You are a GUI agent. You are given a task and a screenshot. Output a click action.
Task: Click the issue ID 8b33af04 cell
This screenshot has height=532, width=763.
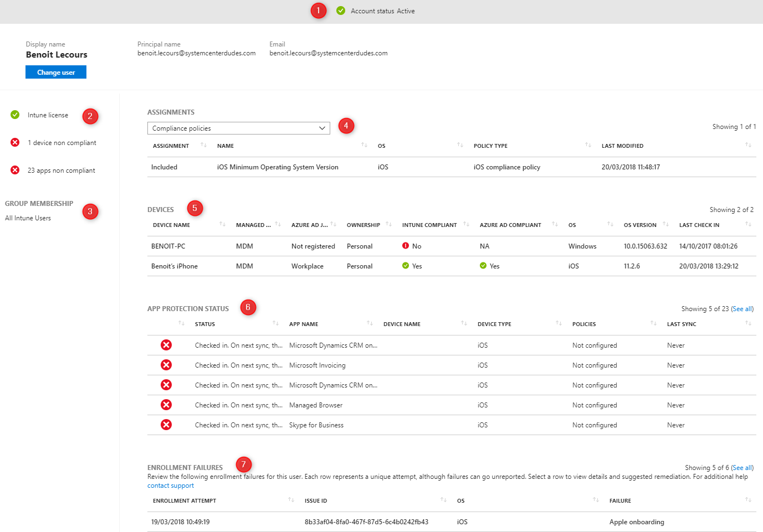tap(366, 522)
